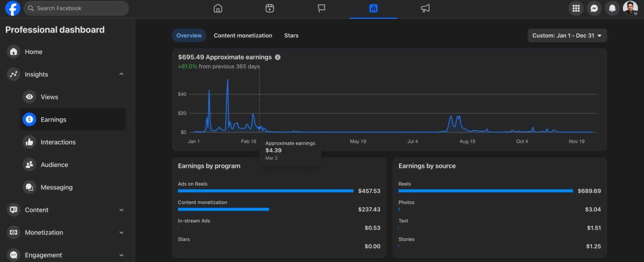Expand the Content section chevron
644x262 pixels.
coord(121,210)
